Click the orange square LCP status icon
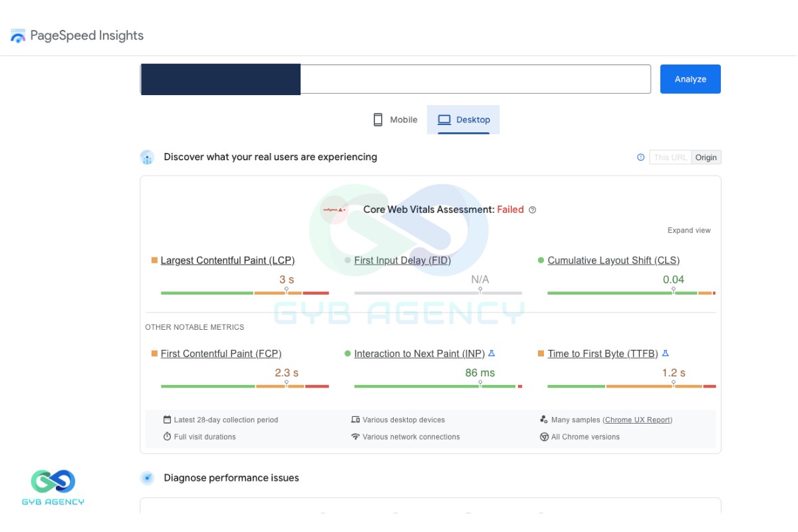Screen dimensions: 798x532 (x=154, y=261)
